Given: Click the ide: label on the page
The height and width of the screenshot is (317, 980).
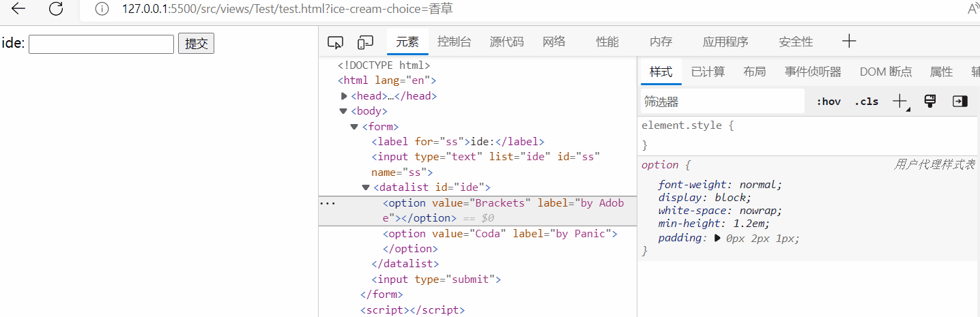Looking at the screenshot, I should (x=14, y=44).
